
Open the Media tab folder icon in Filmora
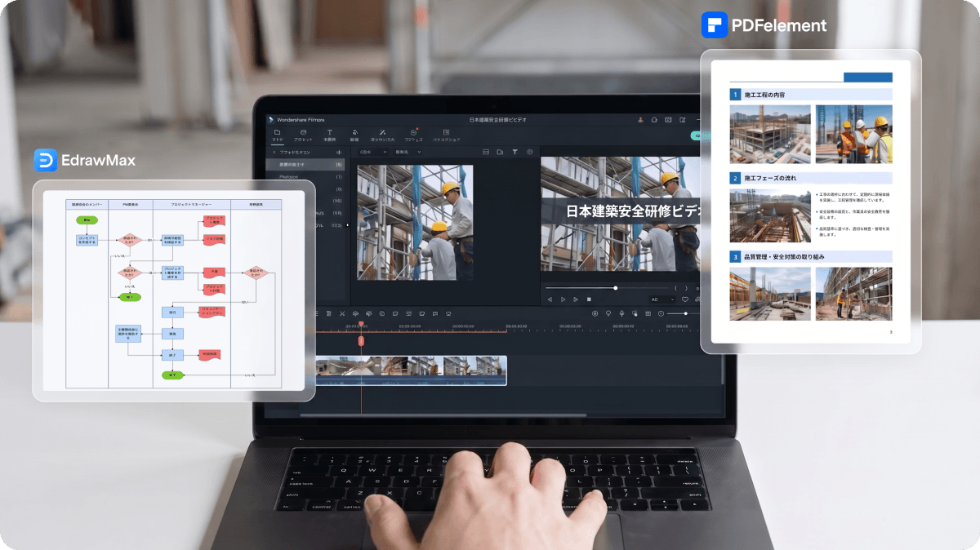coord(278,132)
